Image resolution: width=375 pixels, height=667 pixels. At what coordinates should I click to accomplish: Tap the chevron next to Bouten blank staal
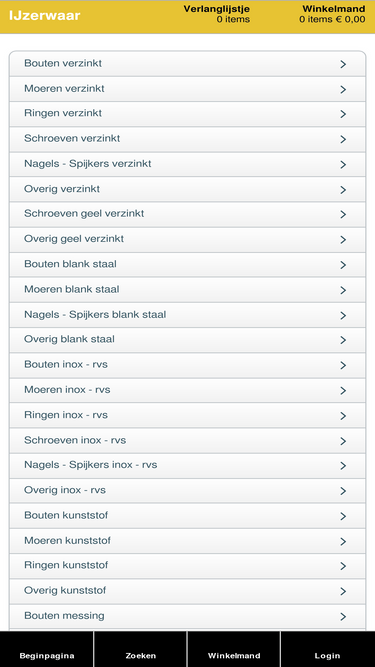pos(343,265)
